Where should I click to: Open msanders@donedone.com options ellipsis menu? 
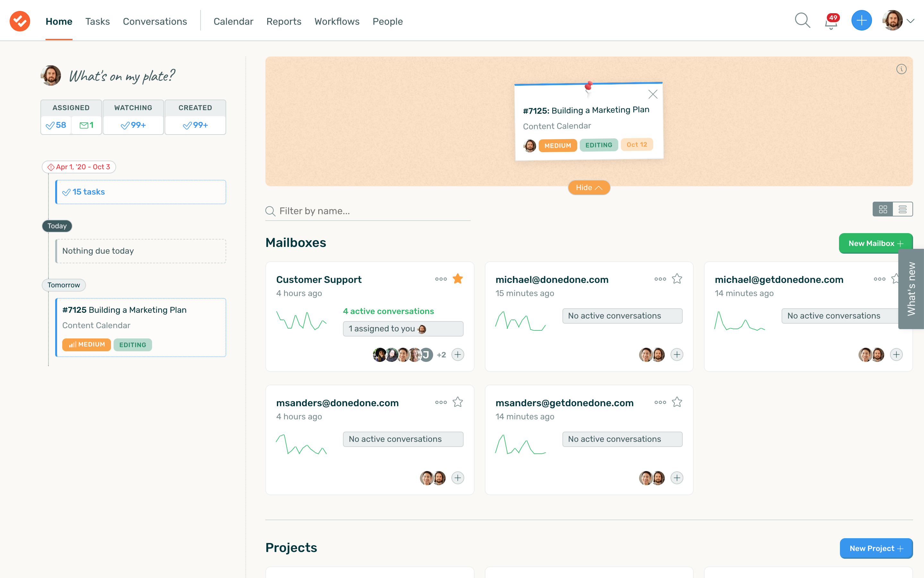point(441,402)
